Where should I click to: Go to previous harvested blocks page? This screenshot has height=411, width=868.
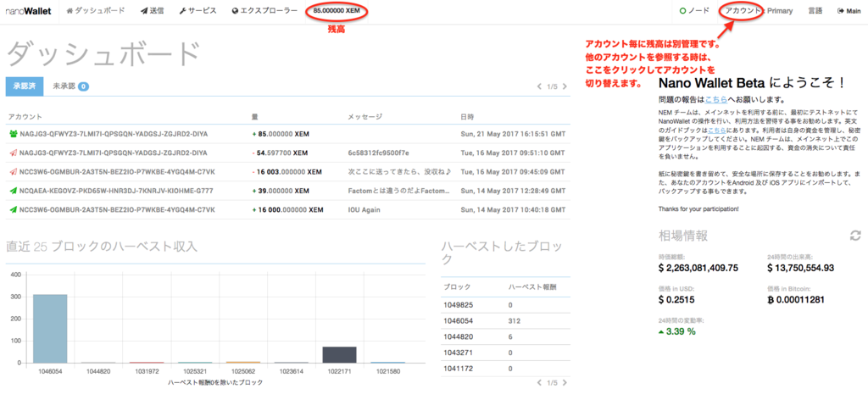[x=540, y=383]
